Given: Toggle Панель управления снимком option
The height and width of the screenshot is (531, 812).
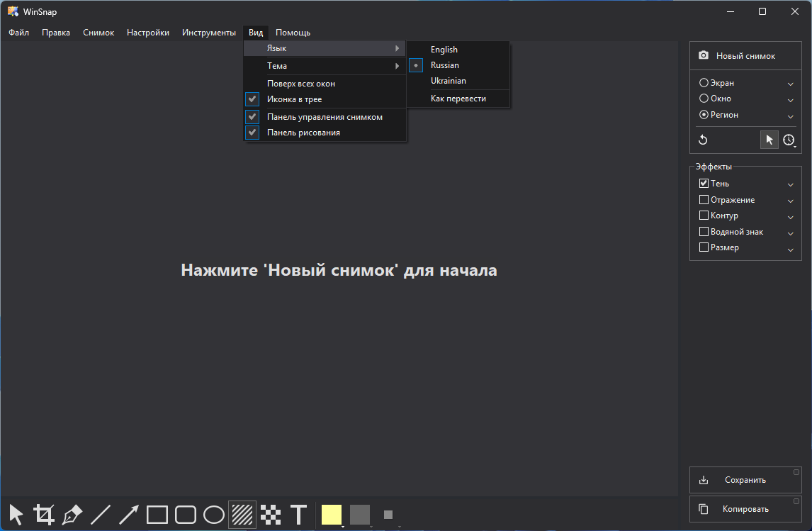Looking at the screenshot, I should click(325, 116).
